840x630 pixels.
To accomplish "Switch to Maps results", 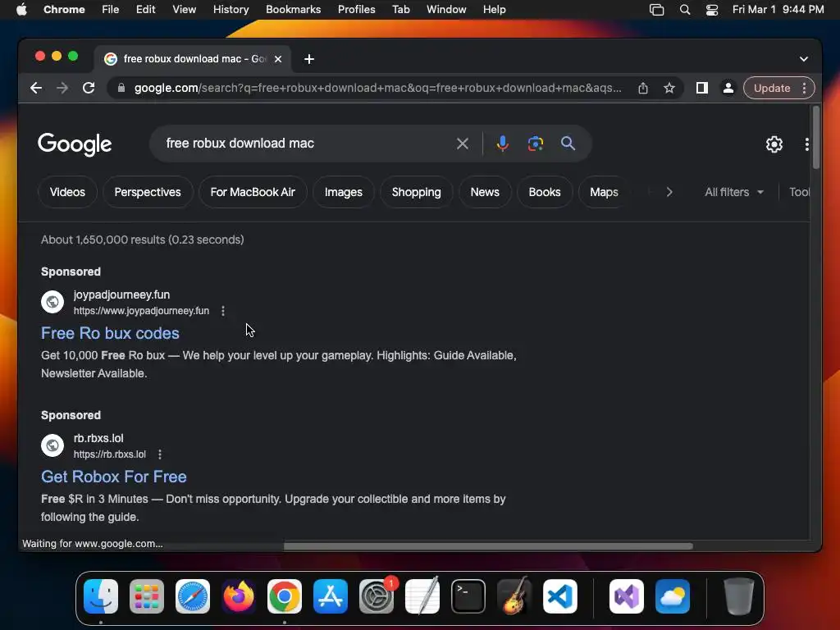I will coord(604,192).
